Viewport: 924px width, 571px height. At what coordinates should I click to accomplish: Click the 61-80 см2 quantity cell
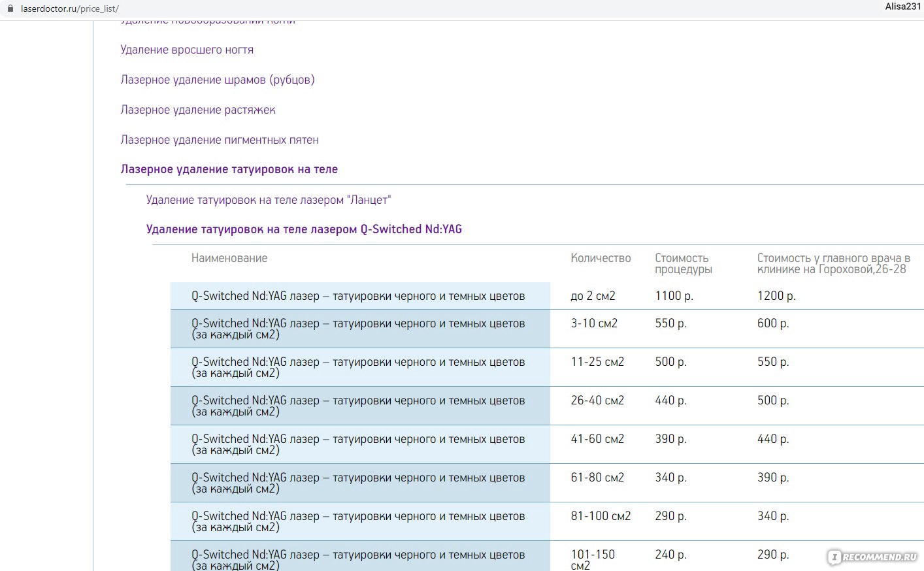(597, 478)
